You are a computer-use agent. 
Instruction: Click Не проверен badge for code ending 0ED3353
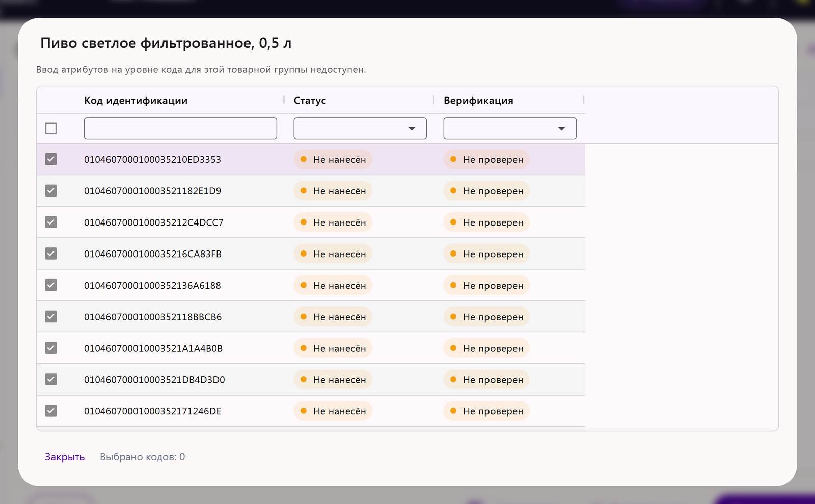(x=486, y=159)
